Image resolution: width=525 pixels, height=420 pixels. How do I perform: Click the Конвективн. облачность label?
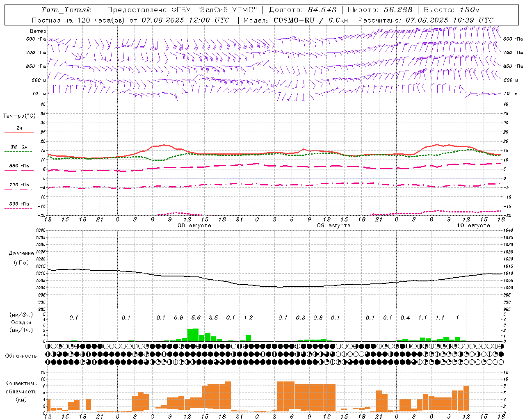coord(21,388)
